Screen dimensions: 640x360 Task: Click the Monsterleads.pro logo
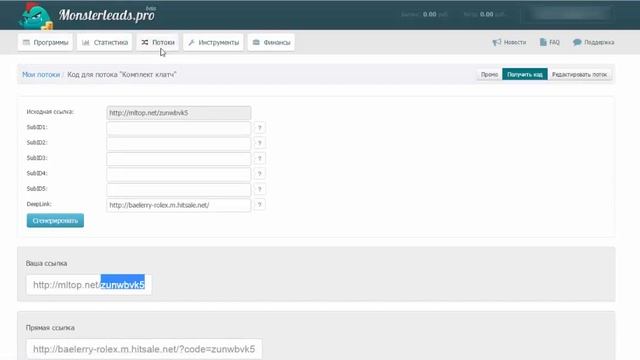(x=88, y=16)
